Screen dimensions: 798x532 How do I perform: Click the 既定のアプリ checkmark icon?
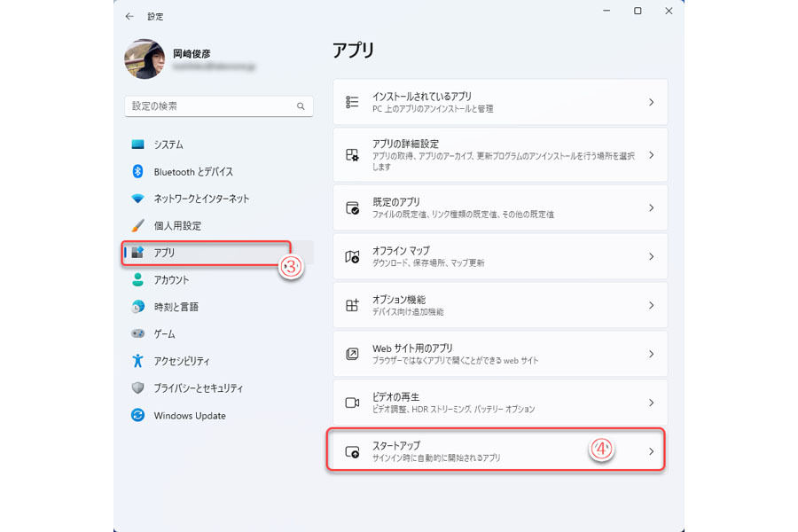[352, 207]
